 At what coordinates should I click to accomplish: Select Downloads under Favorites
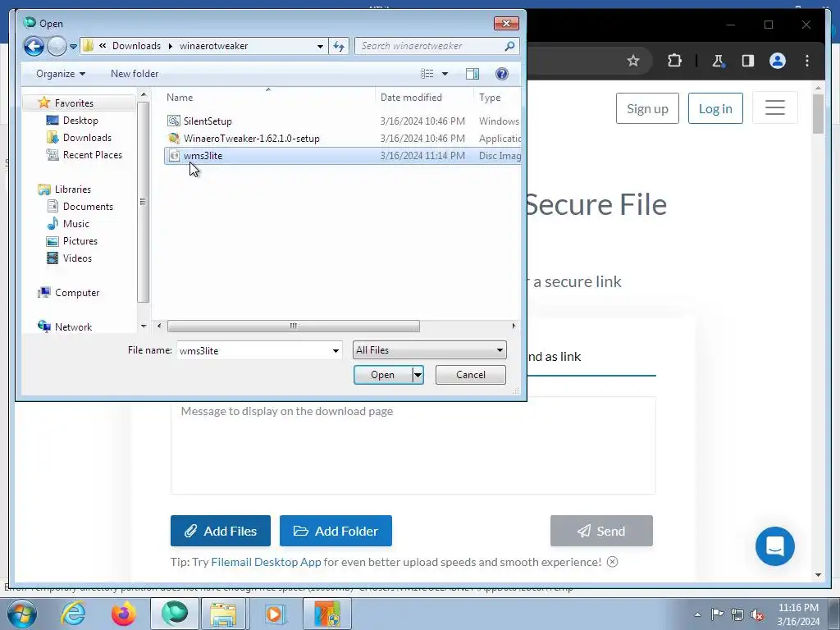[x=87, y=138]
